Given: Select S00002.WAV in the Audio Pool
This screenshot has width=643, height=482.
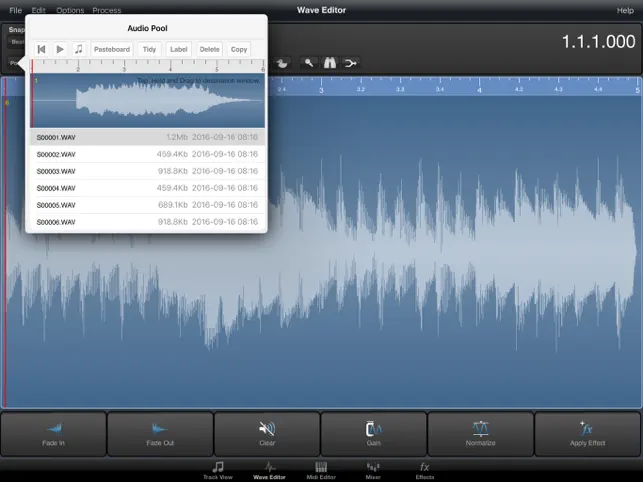Looking at the screenshot, I should point(147,154).
